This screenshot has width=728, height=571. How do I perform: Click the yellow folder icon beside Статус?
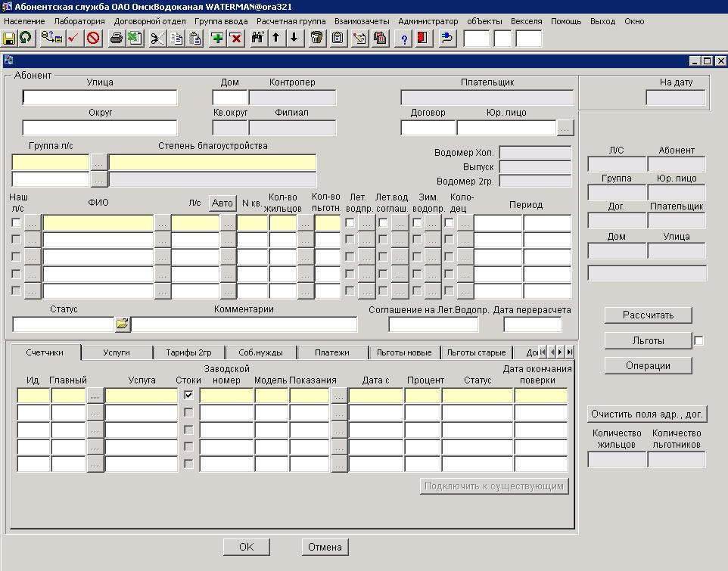click(122, 324)
